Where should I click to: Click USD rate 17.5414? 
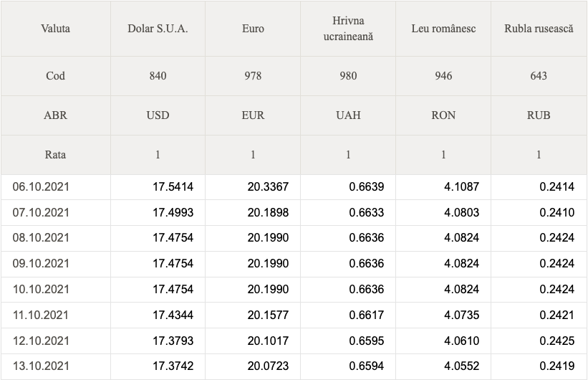pyautogui.click(x=173, y=187)
